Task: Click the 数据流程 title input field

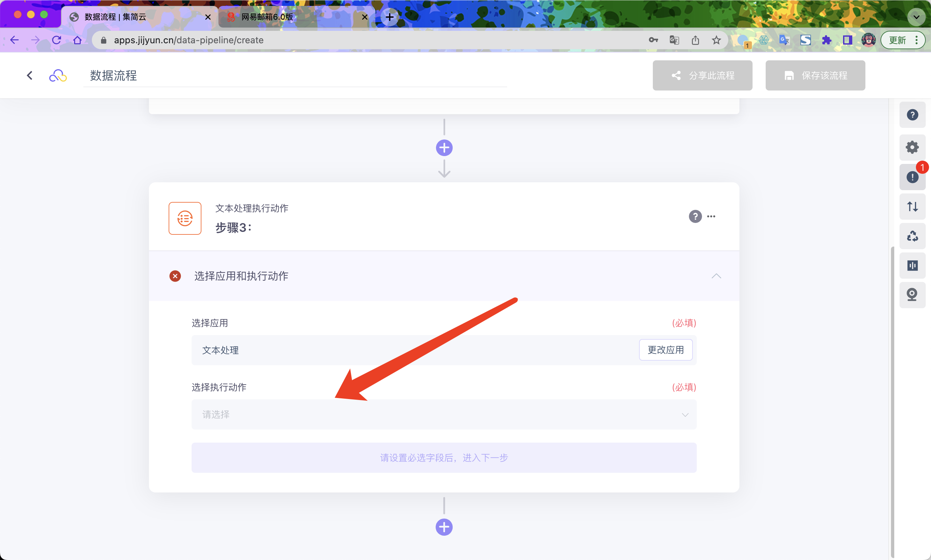Action: [x=295, y=75]
